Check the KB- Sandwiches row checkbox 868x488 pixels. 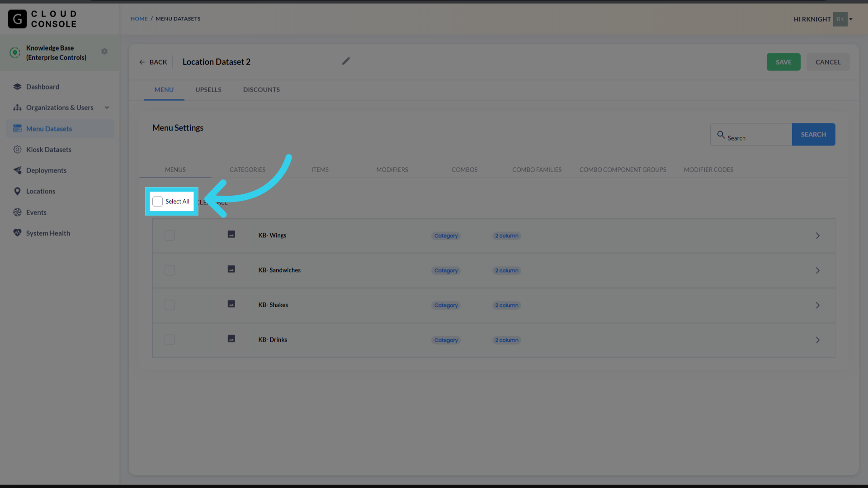170,270
